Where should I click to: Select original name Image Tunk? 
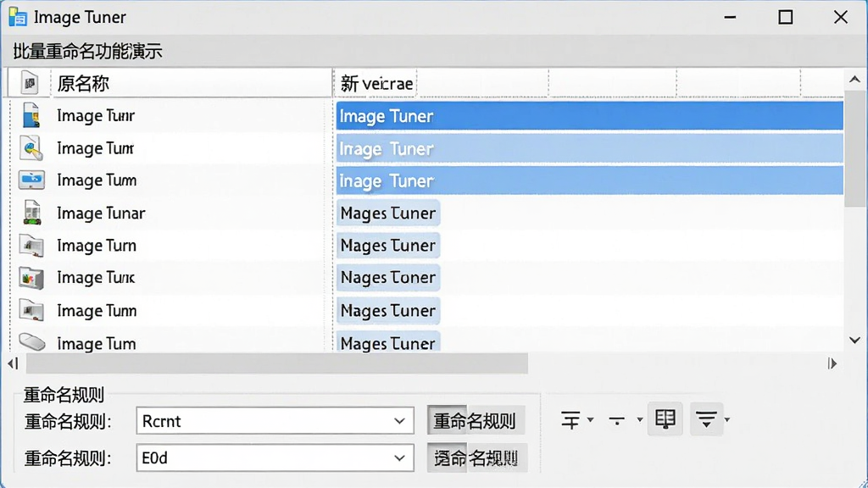click(x=96, y=277)
